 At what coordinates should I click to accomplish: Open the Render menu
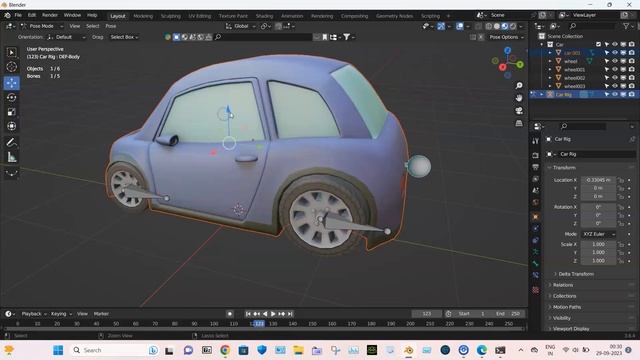(x=50, y=15)
